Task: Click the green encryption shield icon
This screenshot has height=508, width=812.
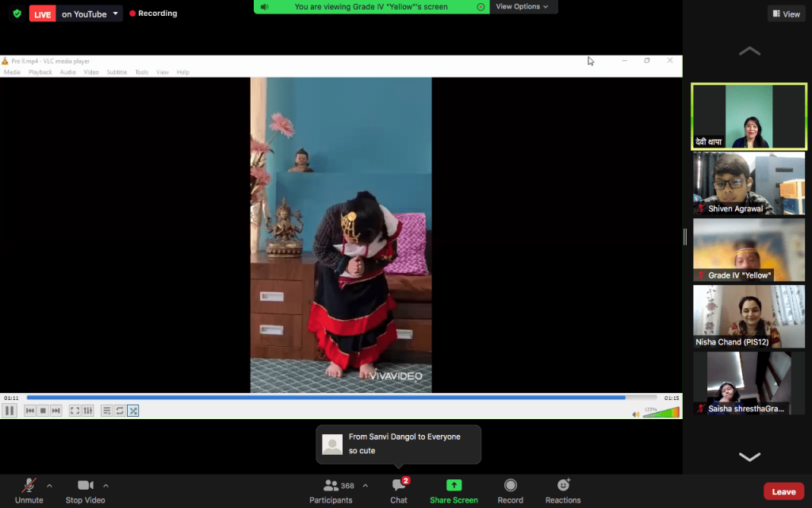Action: click(x=17, y=13)
